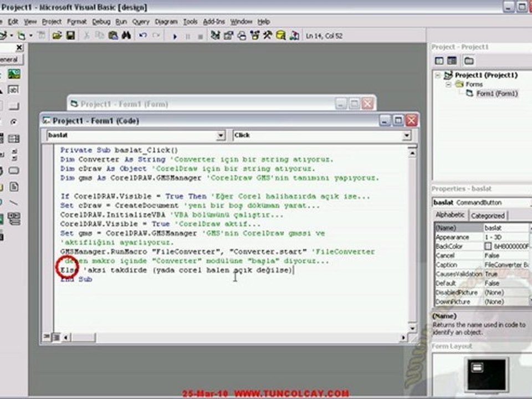The height and width of the screenshot is (399, 532).
Task: Select the DriveListBox control in the toolbox
Action: (14, 171)
